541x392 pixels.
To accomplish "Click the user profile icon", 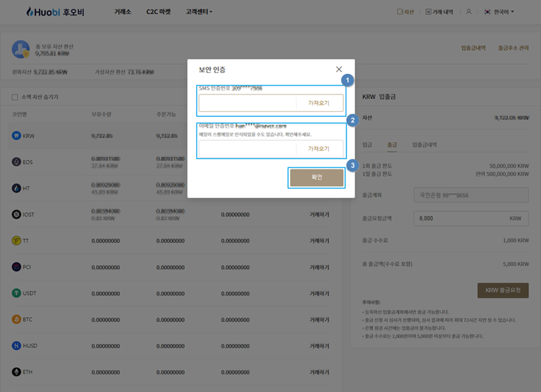I will click(468, 12).
